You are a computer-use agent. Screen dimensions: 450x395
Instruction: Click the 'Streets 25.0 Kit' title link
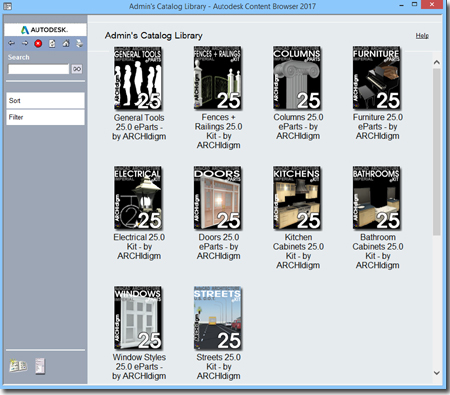coord(218,366)
